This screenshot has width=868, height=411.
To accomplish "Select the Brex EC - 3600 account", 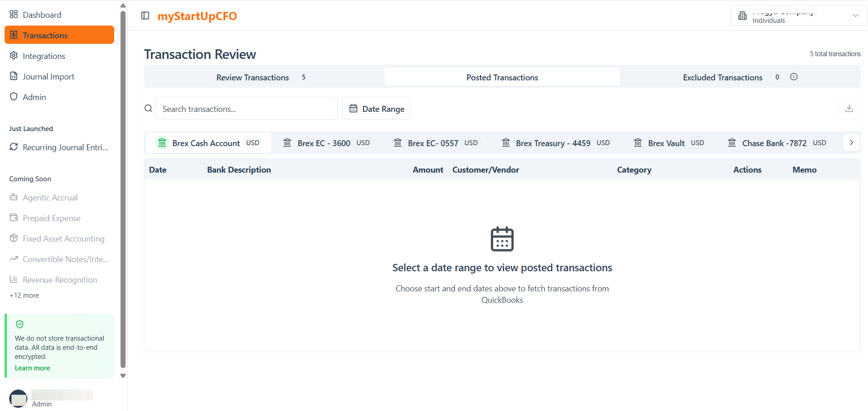I will (327, 143).
